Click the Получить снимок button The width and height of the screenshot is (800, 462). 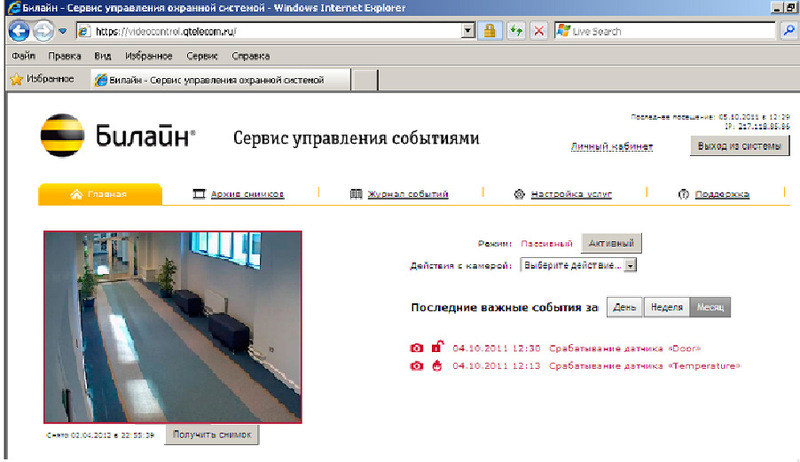[x=212, y=434]
